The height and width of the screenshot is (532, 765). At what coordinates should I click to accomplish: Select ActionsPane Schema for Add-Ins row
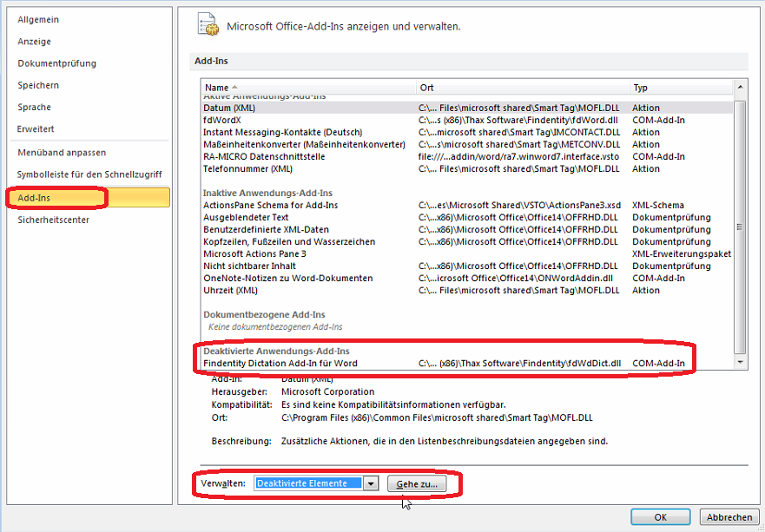[x=467, y=206]
